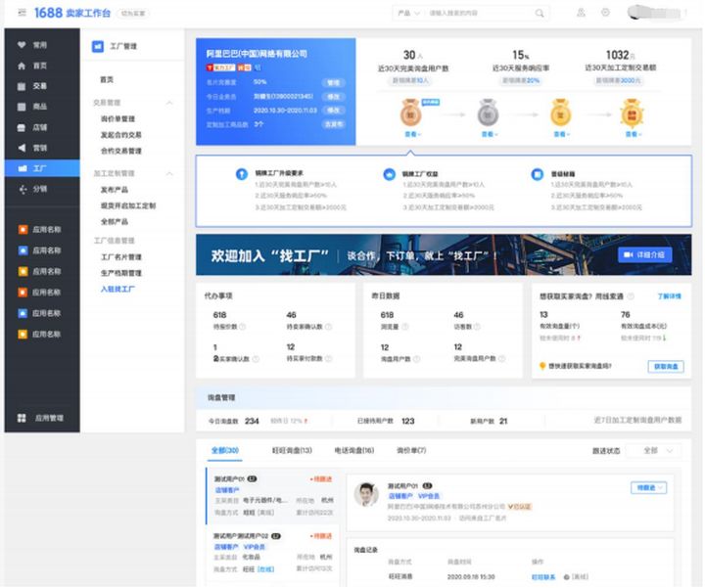705x588 pixels.
Task: Open the help icon in header
Action: pyautogui.click(x=605, y=13)
